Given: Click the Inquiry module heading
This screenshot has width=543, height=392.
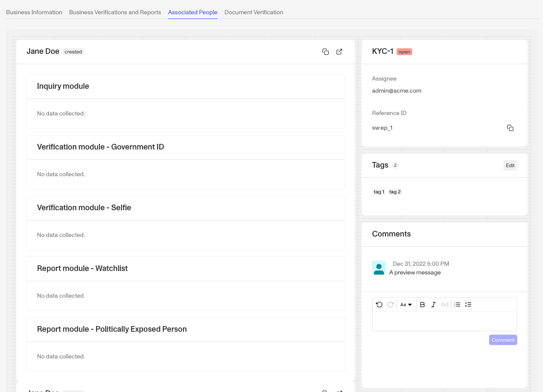Looking at the screenshot, I should click(63, 86).
